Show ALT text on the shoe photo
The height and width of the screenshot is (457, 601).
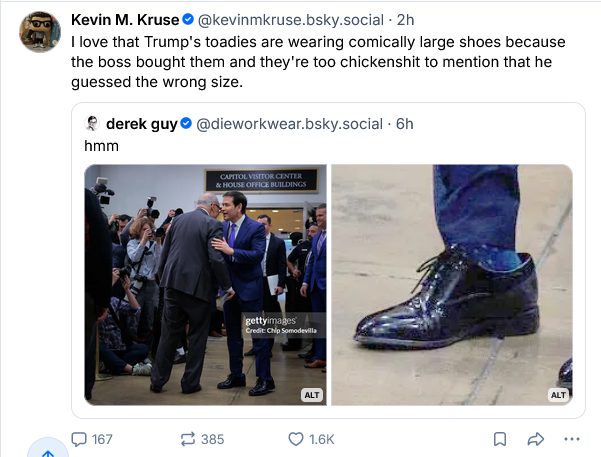pos(558,394)
